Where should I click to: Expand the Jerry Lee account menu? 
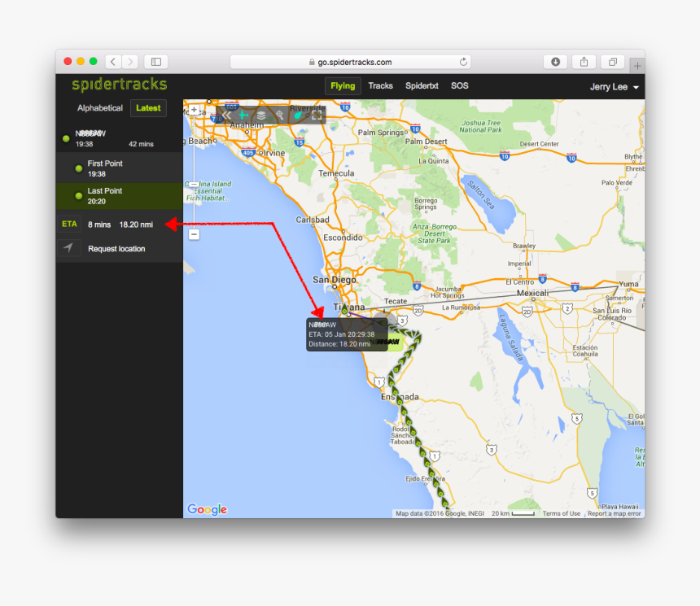(x=615, y=87)
